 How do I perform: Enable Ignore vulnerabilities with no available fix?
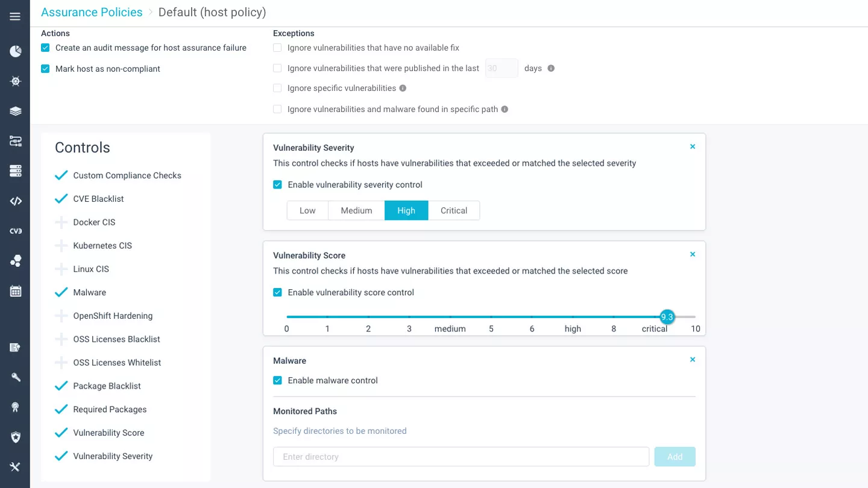[x=277, y=48]
